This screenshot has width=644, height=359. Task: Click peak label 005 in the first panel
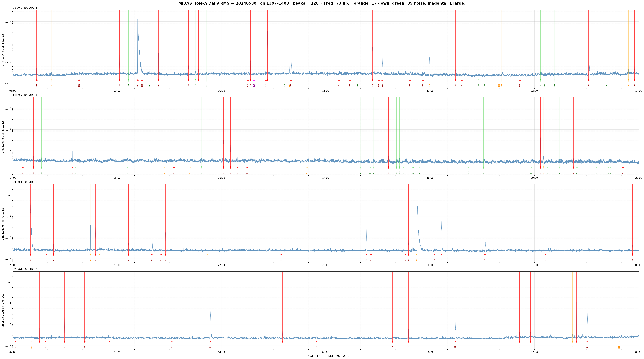coord(138,86)
